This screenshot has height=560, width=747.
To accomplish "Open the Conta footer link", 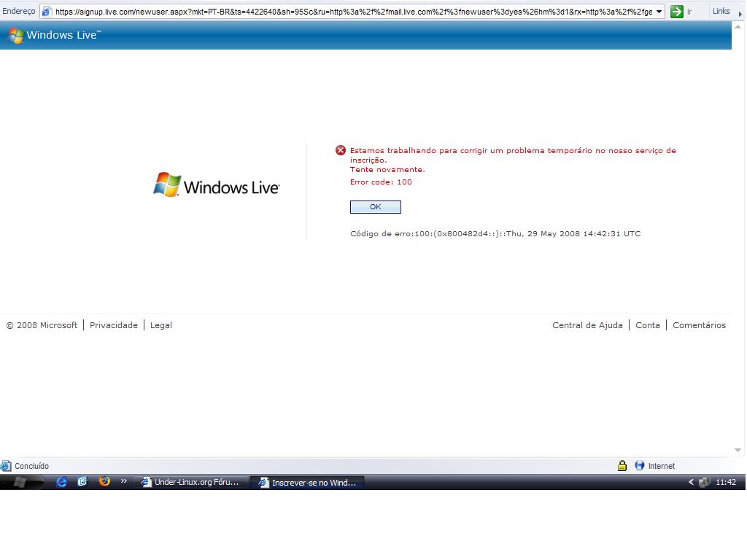I will [x=648, y=325].
